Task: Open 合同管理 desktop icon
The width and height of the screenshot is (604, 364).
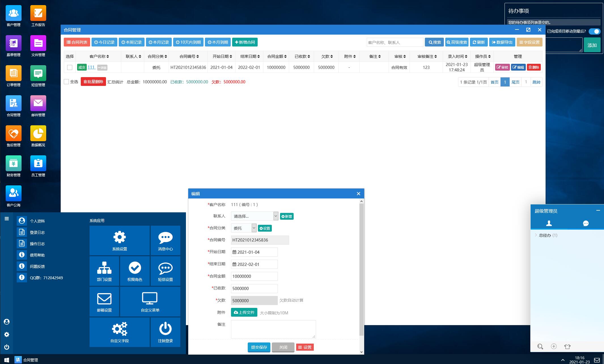Action: [x=14, y=106]
